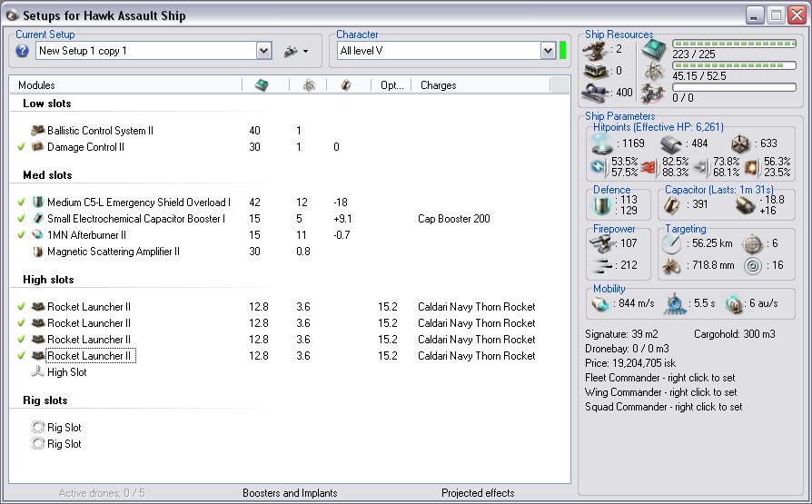Click Wing Commander right click to set
The image size is (812, 504).
point(661,392)
